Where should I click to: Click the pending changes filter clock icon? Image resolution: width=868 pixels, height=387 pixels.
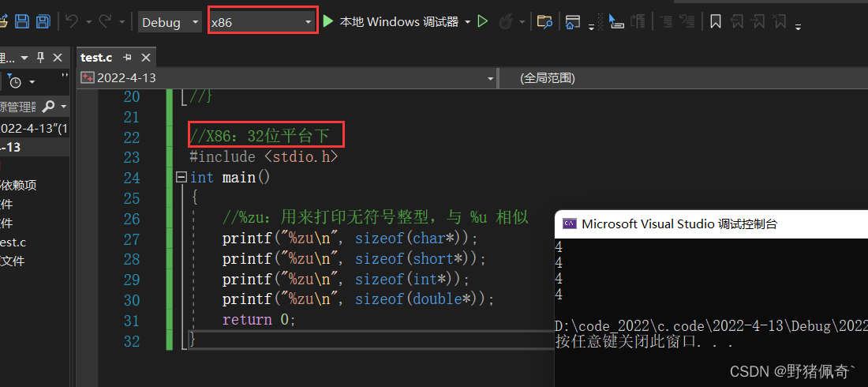[14, 81]
